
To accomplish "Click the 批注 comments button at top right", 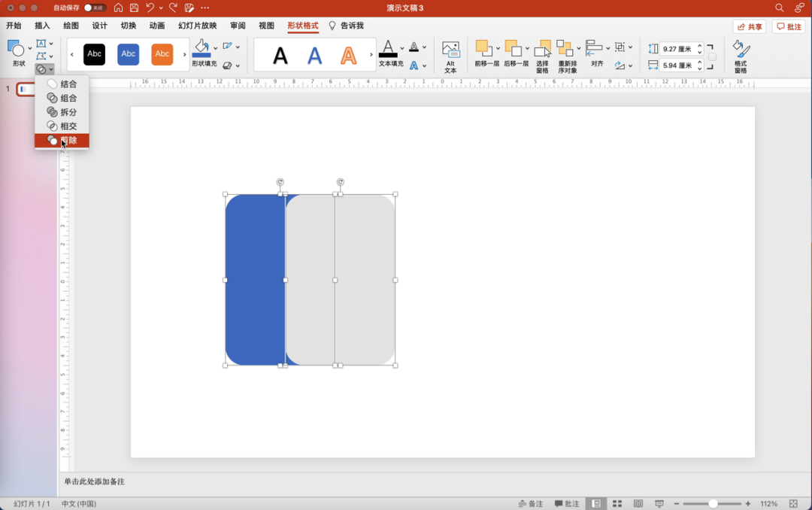I will 789,26.
